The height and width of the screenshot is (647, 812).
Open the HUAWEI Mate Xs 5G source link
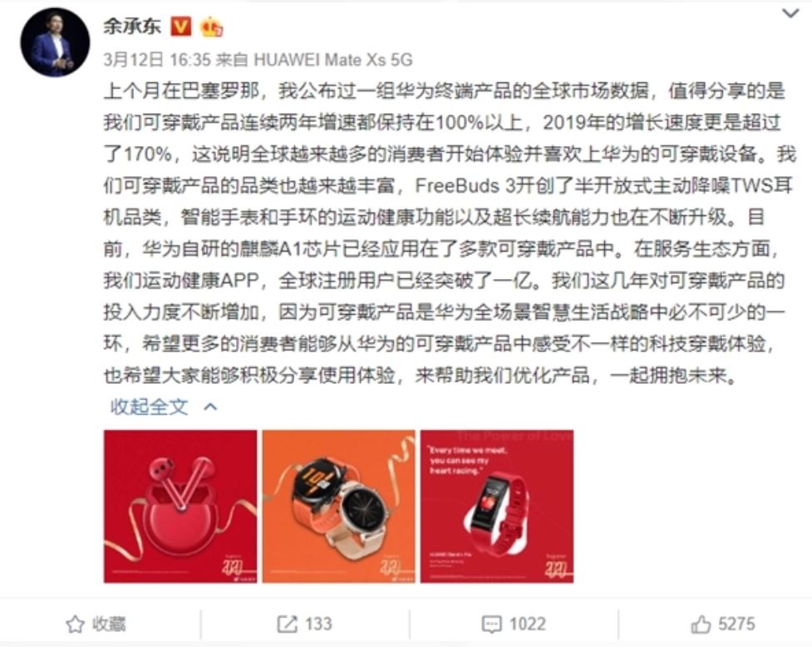pyautogui.click(x=333, y=60)
